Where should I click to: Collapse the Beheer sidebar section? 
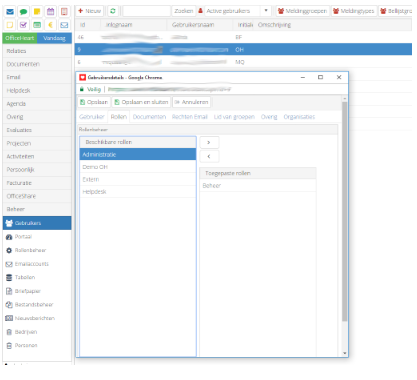(x=37, y=209)
